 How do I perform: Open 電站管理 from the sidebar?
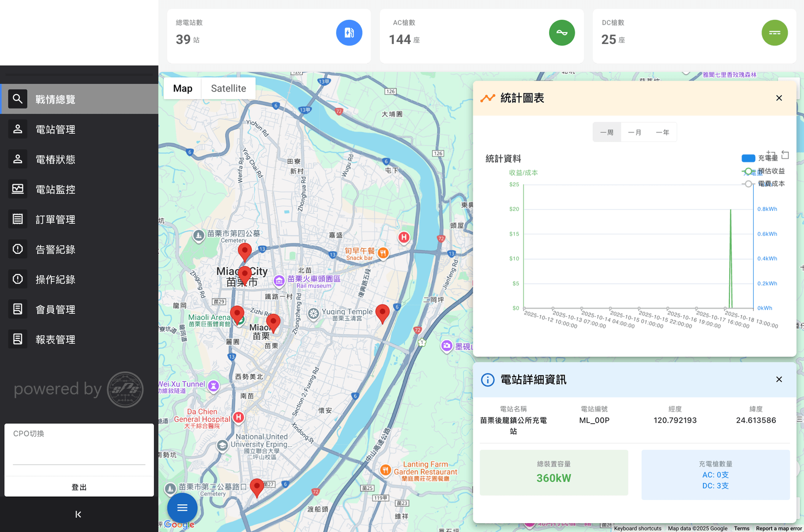pos(79,129)
